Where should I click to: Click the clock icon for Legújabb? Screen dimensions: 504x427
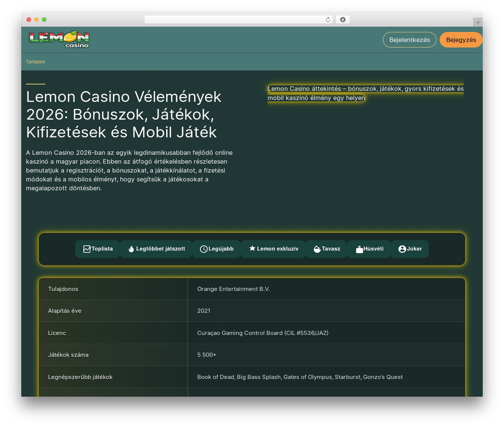[x=204, y=249]
